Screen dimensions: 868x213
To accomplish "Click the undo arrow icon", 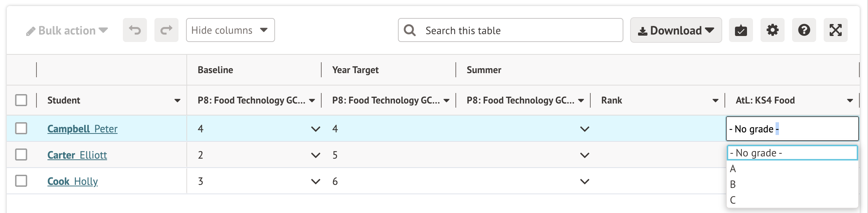I will [x=135, y=30].
